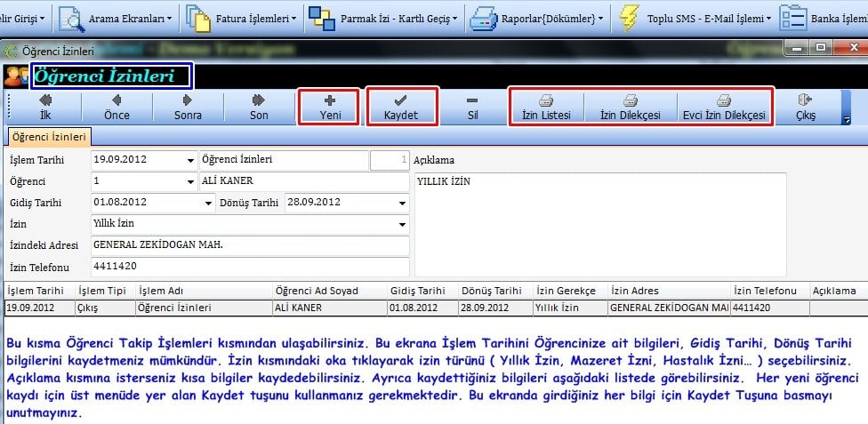
Task: Print the İzin Dilekçesi form
Action: tap(630, 107)
